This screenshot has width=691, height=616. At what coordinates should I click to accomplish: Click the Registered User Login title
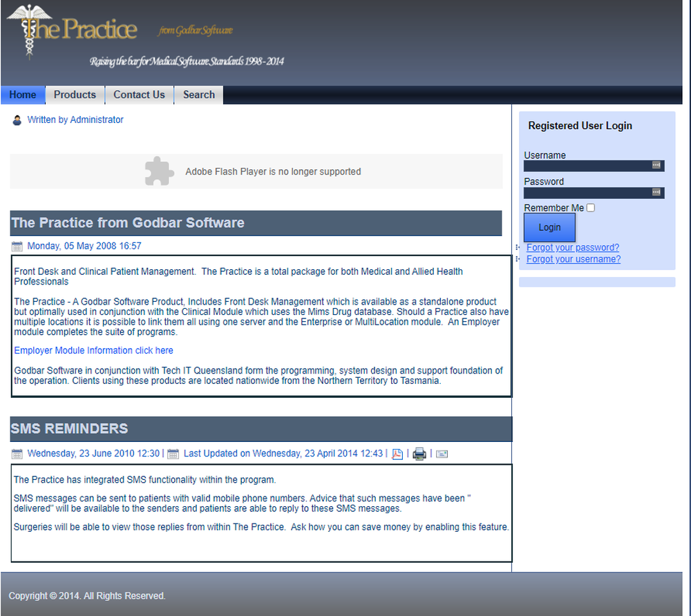point(580,126)
